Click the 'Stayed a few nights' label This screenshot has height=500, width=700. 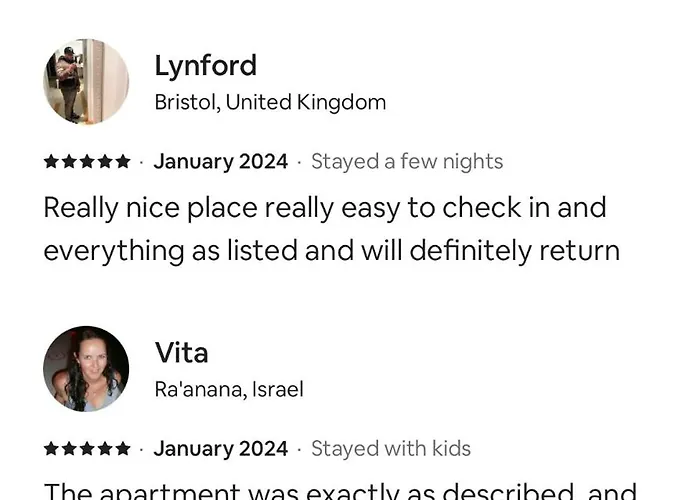407,162
